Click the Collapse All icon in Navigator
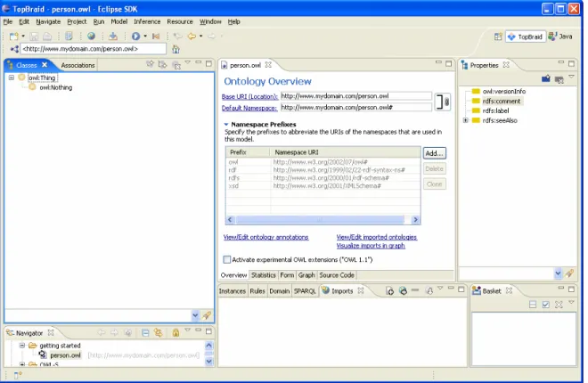The image size is (588, 383). tap(145, 332)
